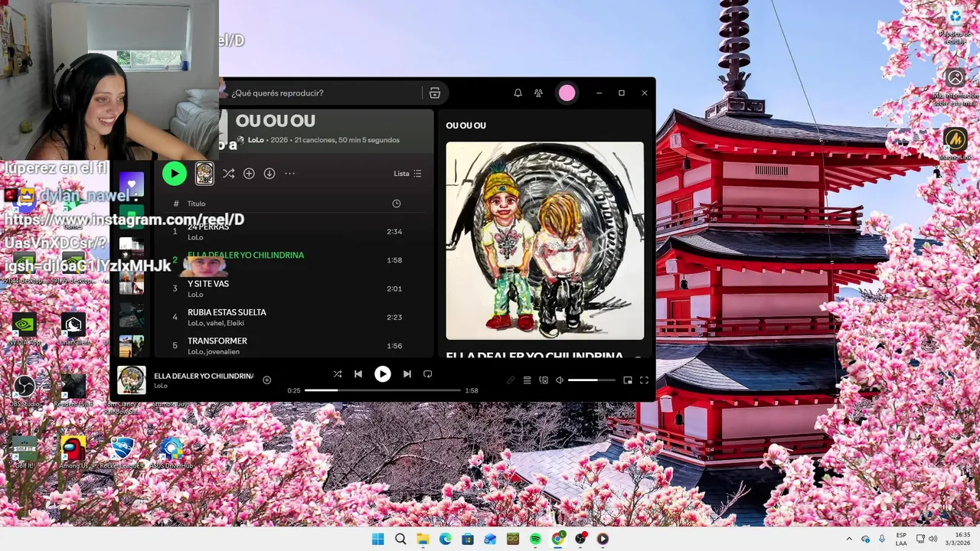Open artist LoLo link in album header
The height and width of the screenshot is (551, 980).
tap(256, 140)
